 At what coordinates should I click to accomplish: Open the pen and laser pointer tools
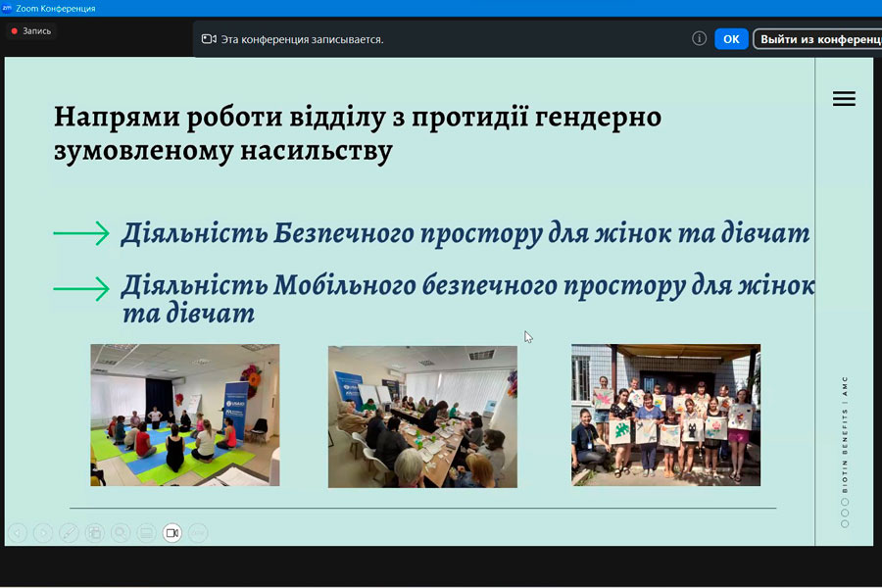[x=70, y=532]
